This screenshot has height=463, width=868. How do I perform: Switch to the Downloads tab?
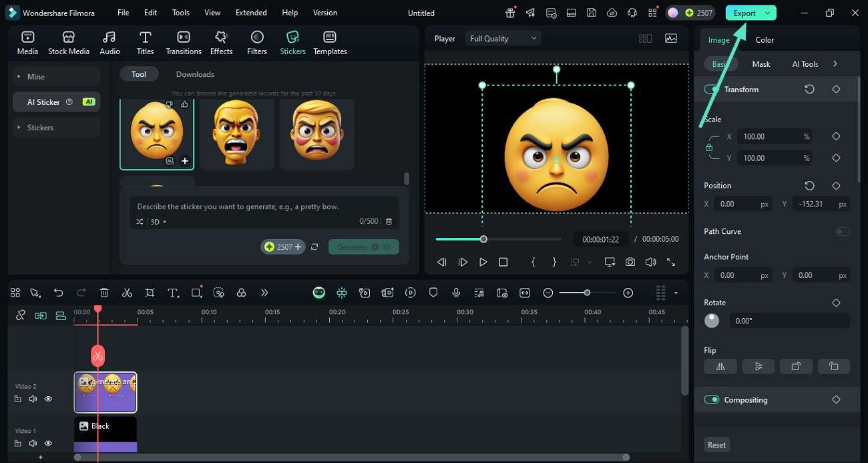coord(195,74)
